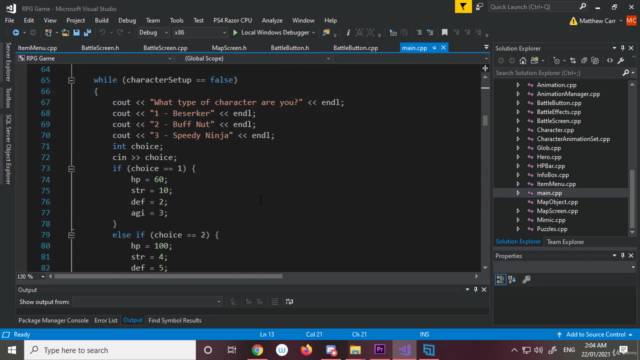Click the Solution Explorer search magnifier
Screen dimensions: 640x360
(626, 73)
